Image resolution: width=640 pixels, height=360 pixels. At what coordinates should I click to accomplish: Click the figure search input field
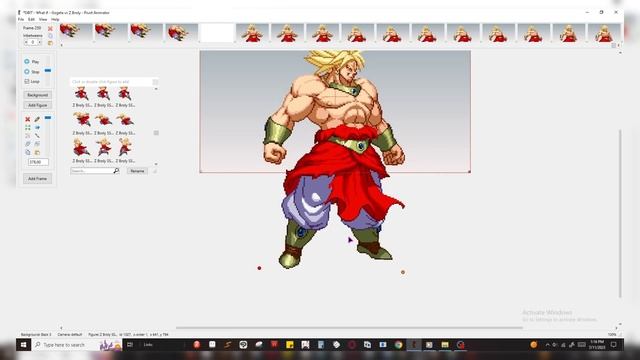click(x=91, y=171)
